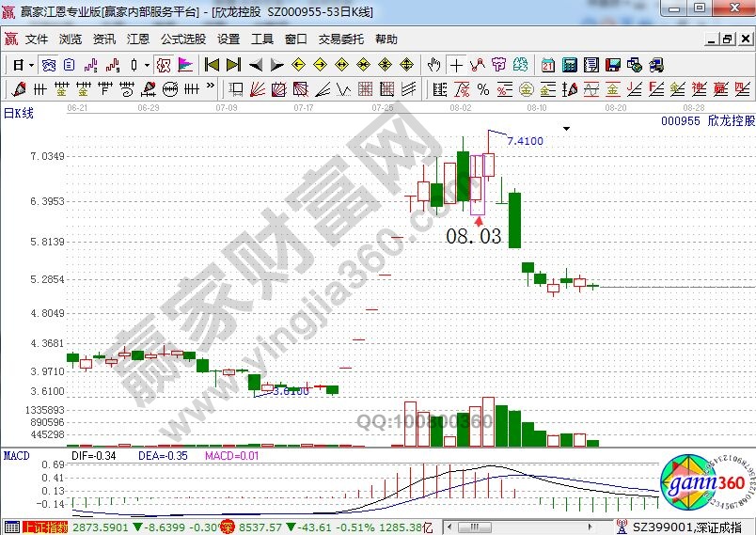Open the calculator tool icon
The height and width of the screenshot is (535, 756).
pos(570,65)
